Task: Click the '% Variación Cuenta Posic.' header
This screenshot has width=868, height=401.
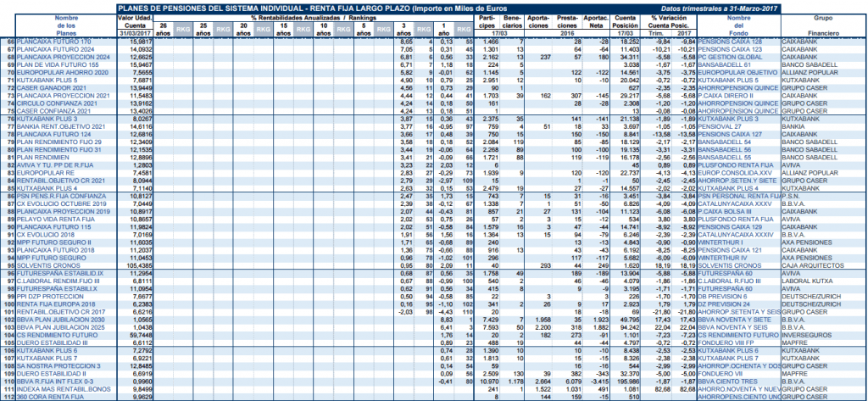Action: pyautogui.click(x=669, y=21)
